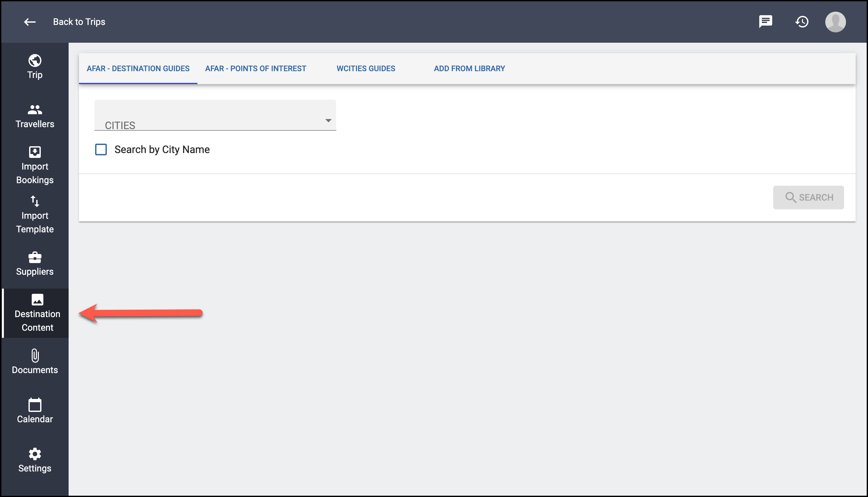Open the Travellers sidebar section
868x497 pixels.
35,116
